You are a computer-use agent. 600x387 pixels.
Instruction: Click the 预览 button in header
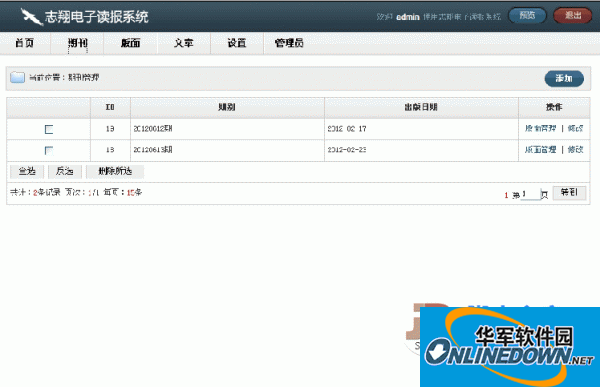point(527,16)
